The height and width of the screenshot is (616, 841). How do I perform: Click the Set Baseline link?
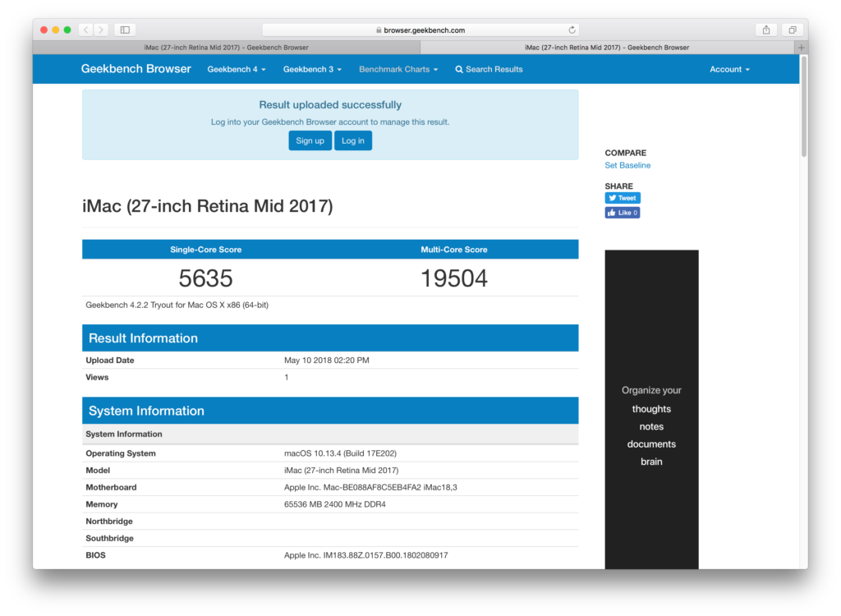pos(627,165)
